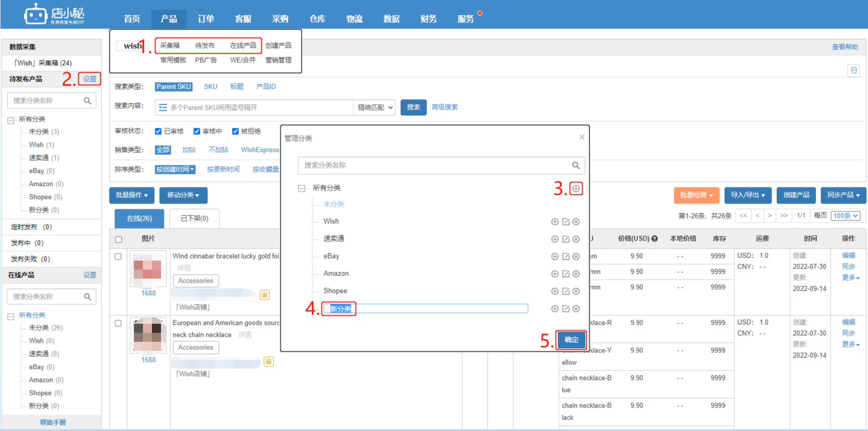Click search magnifier in 管理分类 dialog
Viewport: 868px width, 431px height.
pyautogui.click(x=576, y=165)
